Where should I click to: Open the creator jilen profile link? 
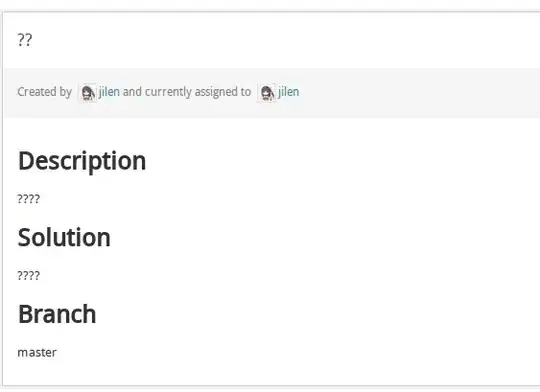click(110, 92)
